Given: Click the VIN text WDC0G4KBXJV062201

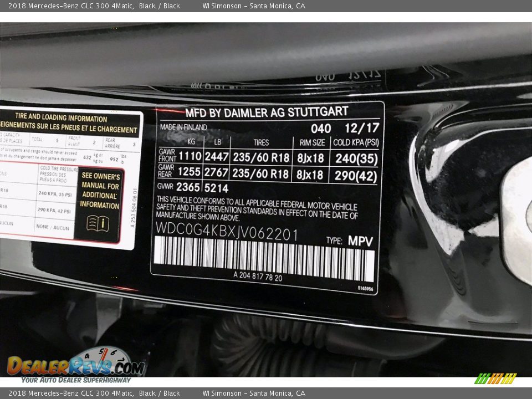Looking at the screenshot, I should tap(227, 232).
